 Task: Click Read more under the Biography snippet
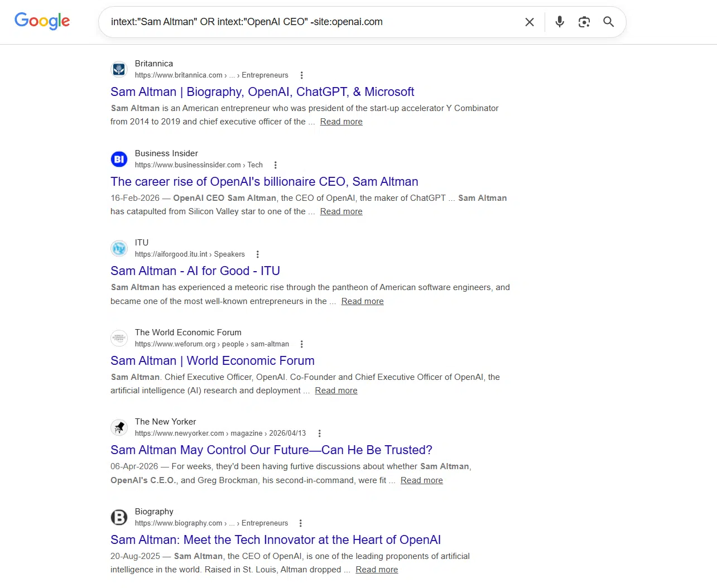[377, 570]
